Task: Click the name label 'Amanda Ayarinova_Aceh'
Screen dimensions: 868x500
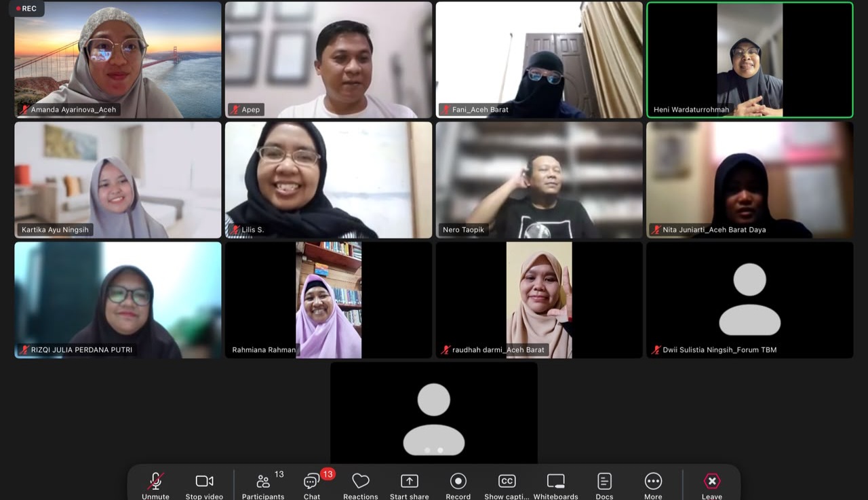Action: (73, 109)
